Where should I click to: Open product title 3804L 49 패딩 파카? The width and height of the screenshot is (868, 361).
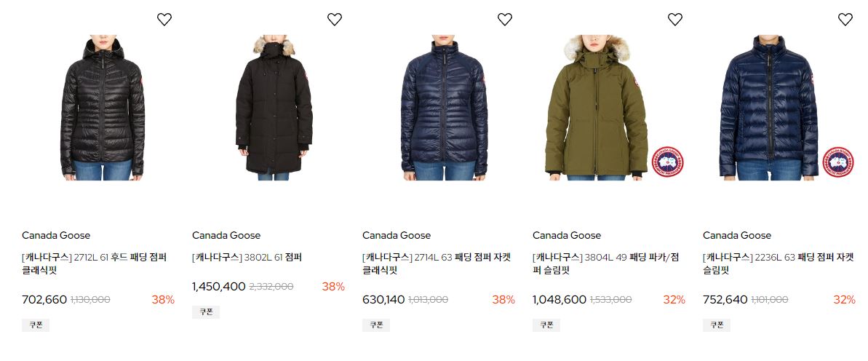pos(605,264)
